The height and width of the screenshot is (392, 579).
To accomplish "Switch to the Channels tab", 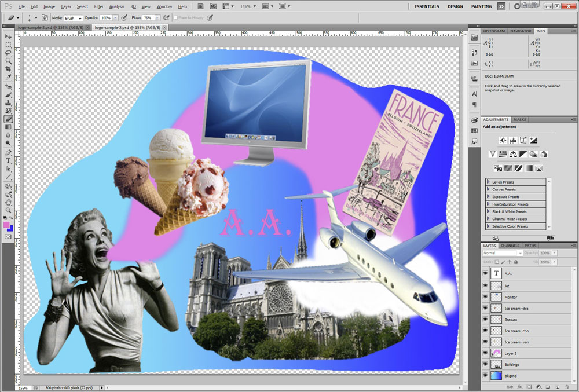I will point(510,246).
